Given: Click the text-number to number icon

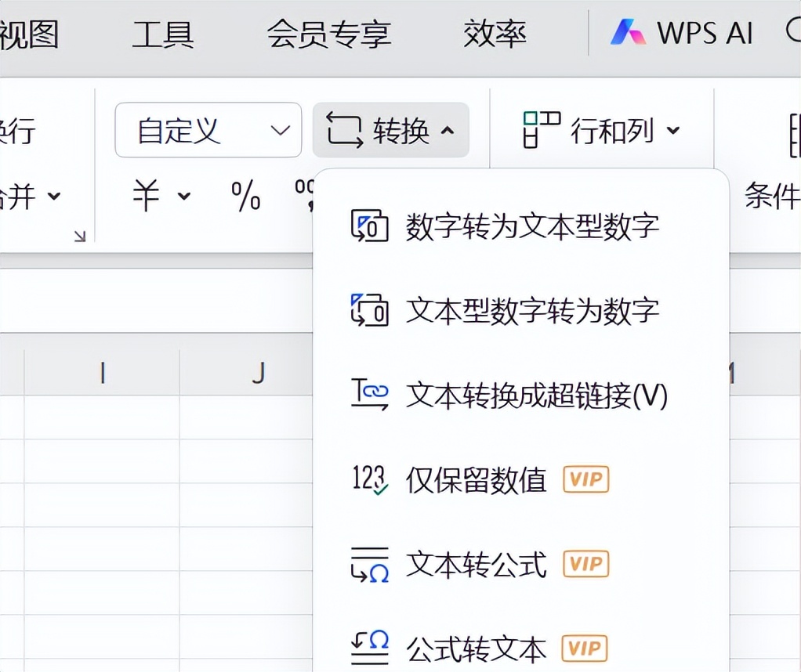Looking at the screenshot, I should pyautogui.click(x=370, y=310).
